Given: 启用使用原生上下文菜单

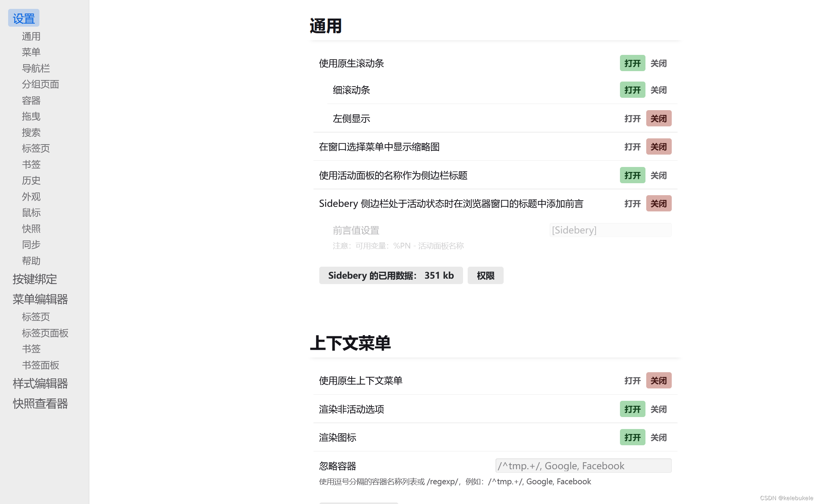Looking at the screenshot, I should (632, 380).
